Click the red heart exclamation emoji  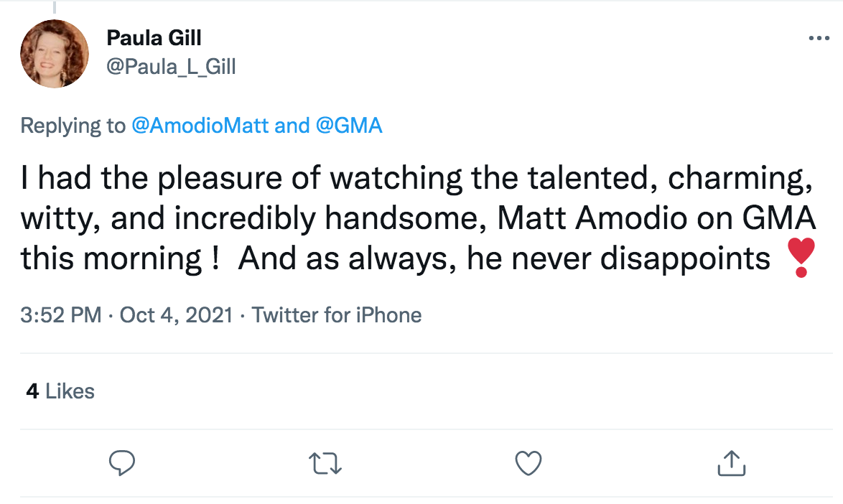[801, 259]
